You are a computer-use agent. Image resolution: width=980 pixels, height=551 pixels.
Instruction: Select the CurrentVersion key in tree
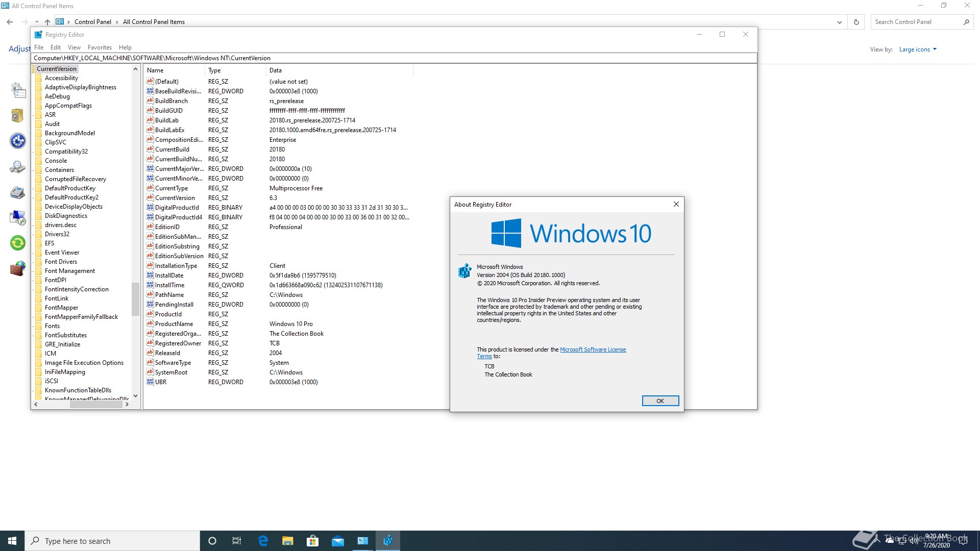pos(57,69)
